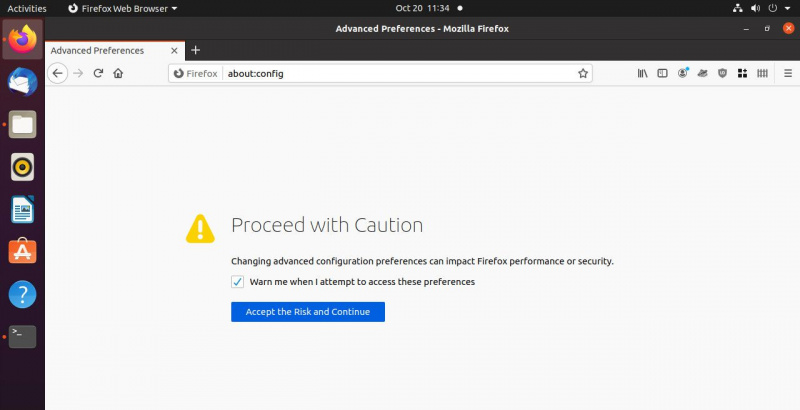Viewport: 800px width, 410px height.
Task: Click the cloud-like extension toolbar icon
Action: coord(703,73)
